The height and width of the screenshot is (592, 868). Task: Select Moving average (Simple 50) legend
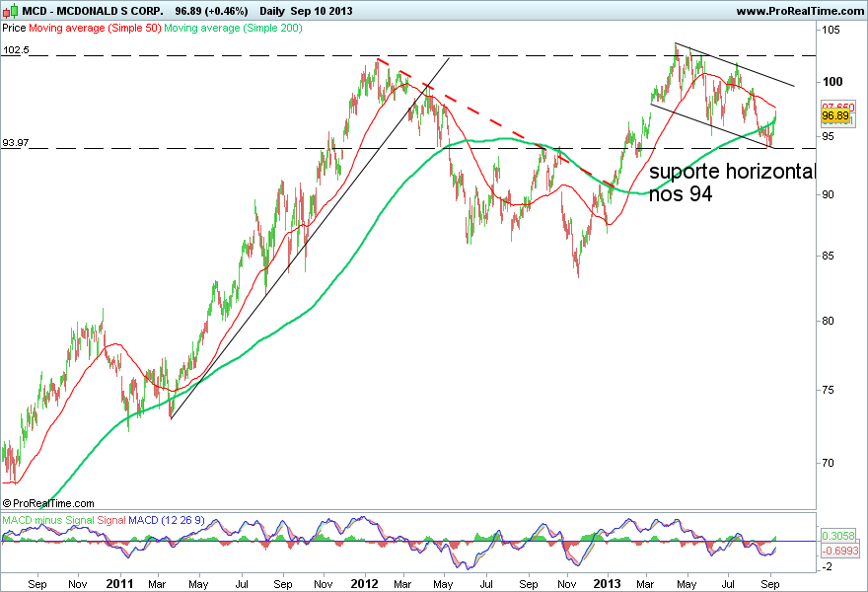click(x=95, y=29)
